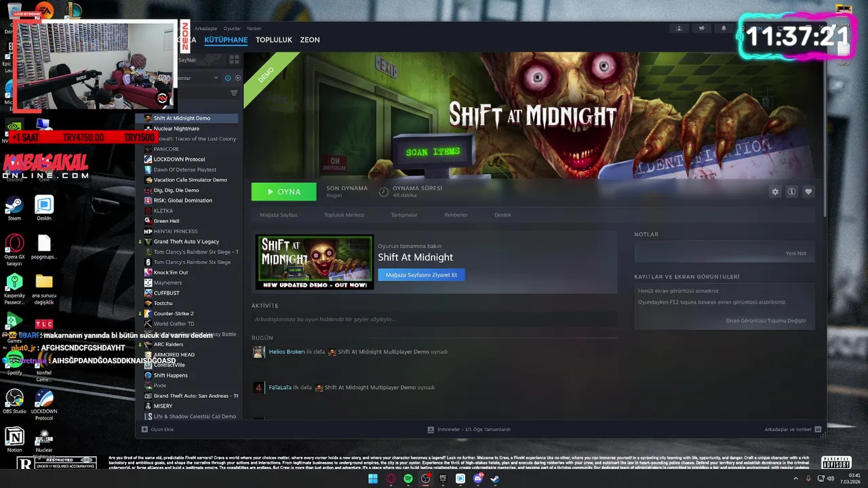868x488 pixels.
Task: Click Ekran Görüntüsü Tuşumu Değiştir
Action: click(x=766, y=321)
